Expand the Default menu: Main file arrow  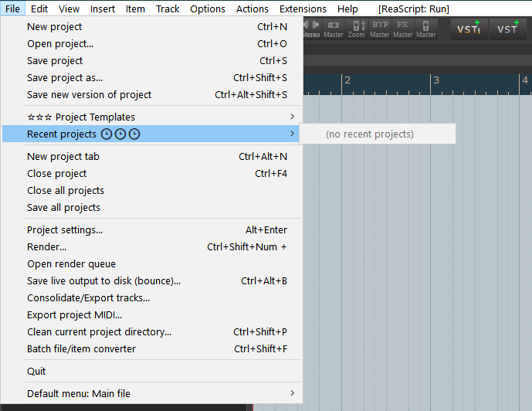click(x=292, y=393)
